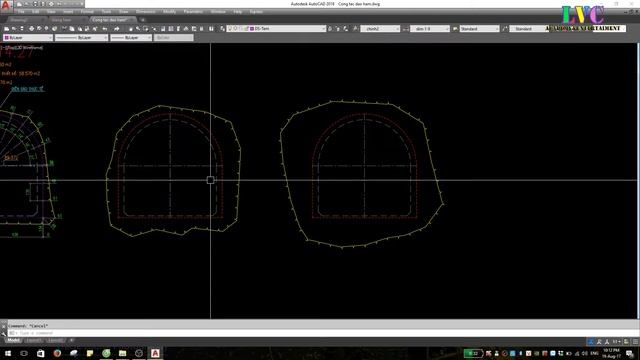Open the Quick Access Toolbar customize arrow
640x360 pixels.
pos(81,4)
